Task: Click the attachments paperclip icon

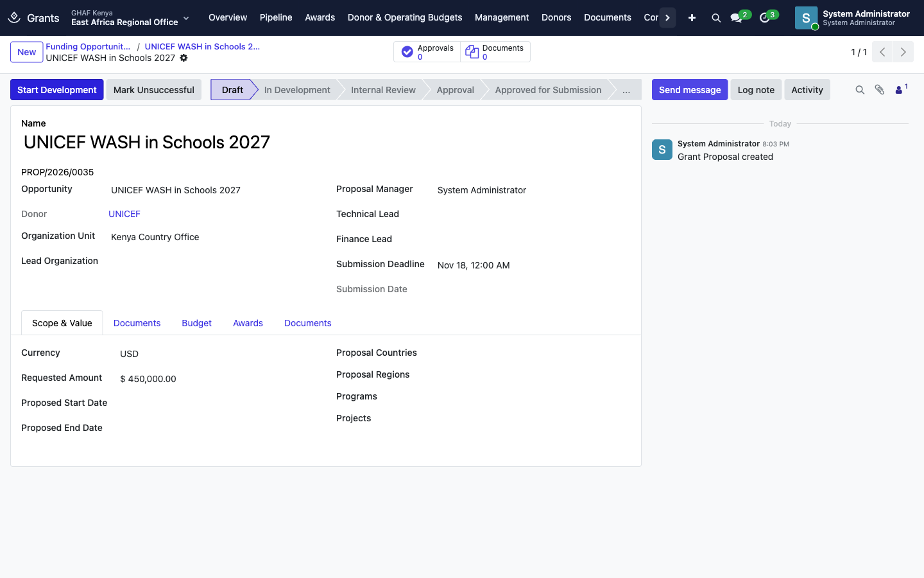Action: pos(880,90)
